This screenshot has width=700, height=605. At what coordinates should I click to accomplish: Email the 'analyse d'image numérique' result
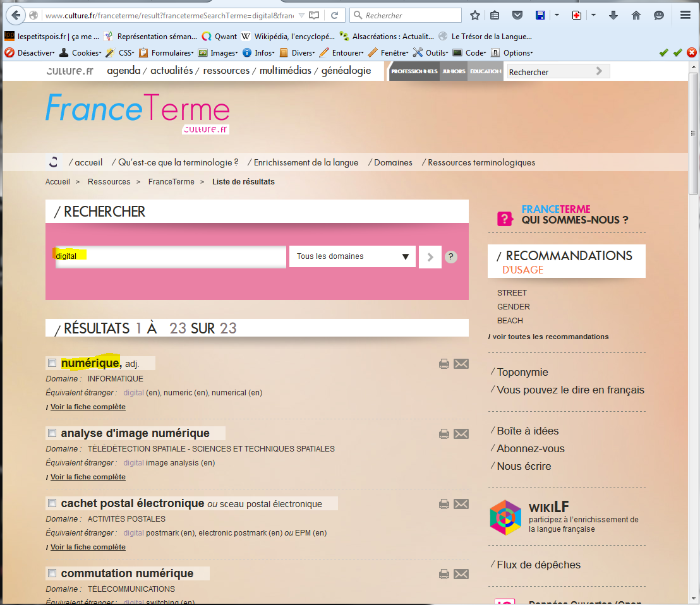tap(461, 434)
